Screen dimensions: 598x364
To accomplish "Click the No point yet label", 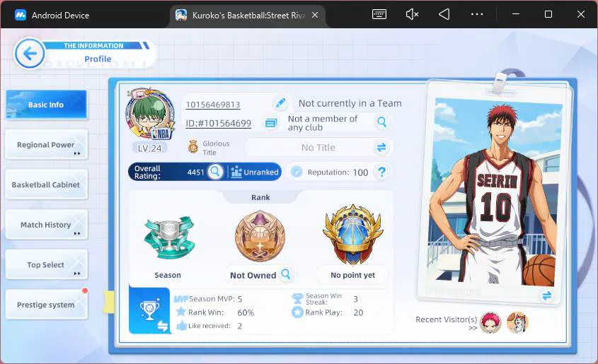I will click(352, 275).
